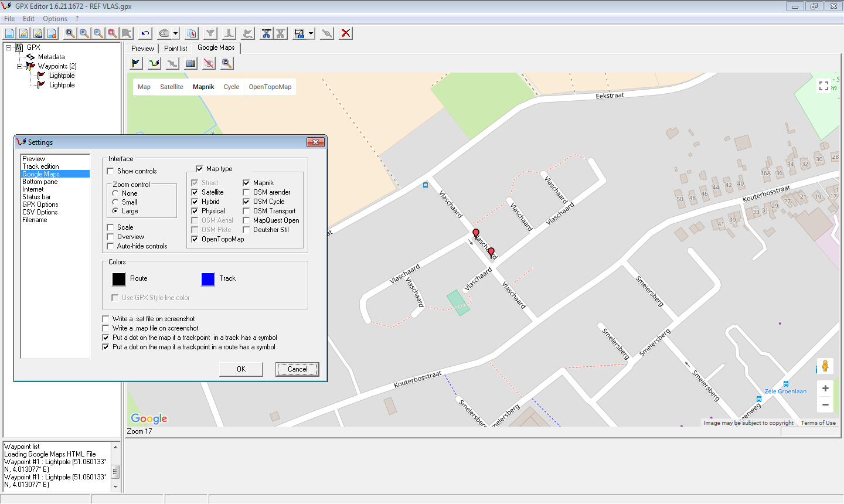Click the blue flag add waypoint icon
Image resolution: width=844 pixels, height=504 pixels.
point(136,63)
